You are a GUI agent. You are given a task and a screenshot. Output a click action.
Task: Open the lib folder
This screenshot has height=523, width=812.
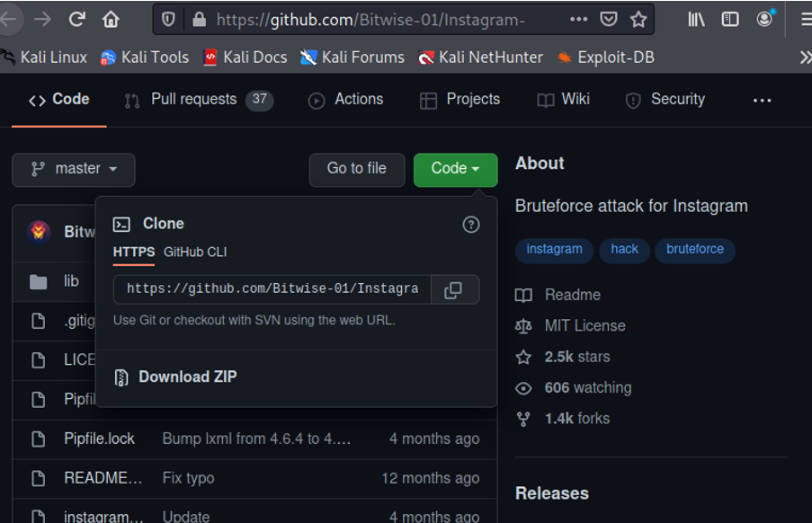click(x=71, y=281)
